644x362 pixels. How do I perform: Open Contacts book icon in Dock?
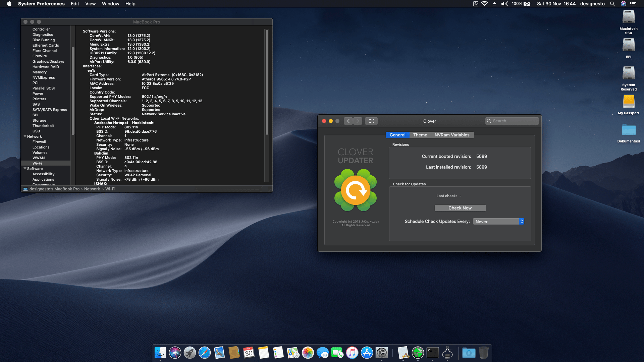(x=234, y=353)
